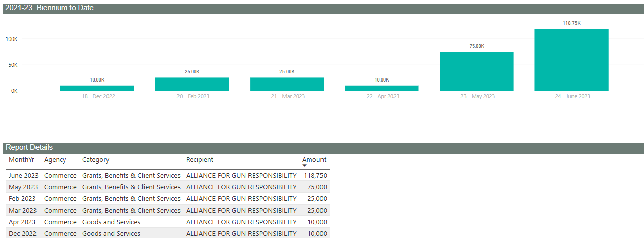Select the May 2023 bar labeled 75.00K
Image resolution: width=644 pixels, height=243 pixels.
coord(477,71)
